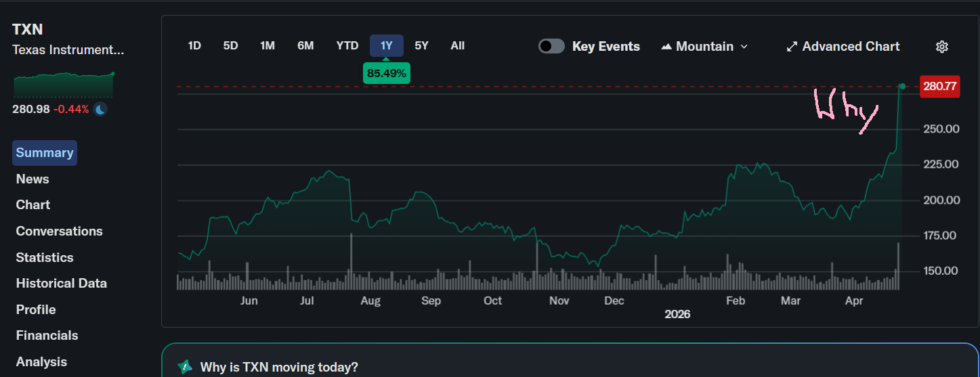
Task: Click the 280.77 current price label
Action: tap(940, 87)
